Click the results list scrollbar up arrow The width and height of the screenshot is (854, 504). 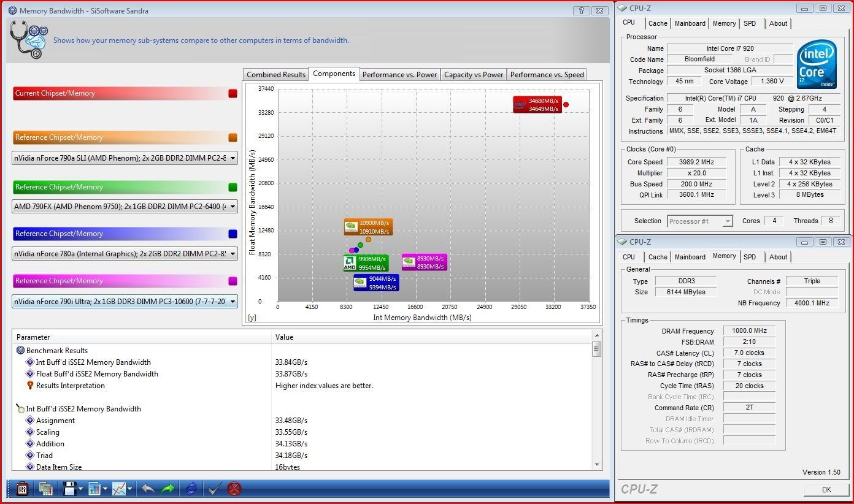[597, 335]
